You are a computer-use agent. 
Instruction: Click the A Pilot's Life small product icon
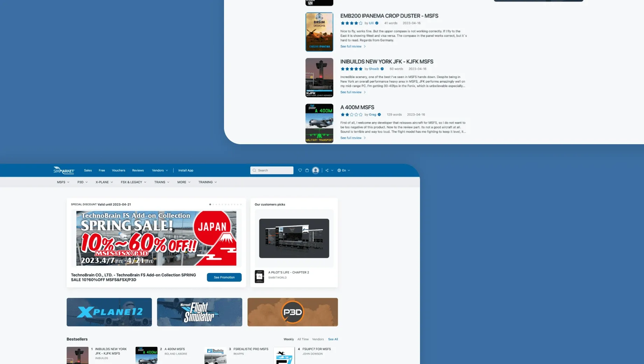tap(259, 276)
